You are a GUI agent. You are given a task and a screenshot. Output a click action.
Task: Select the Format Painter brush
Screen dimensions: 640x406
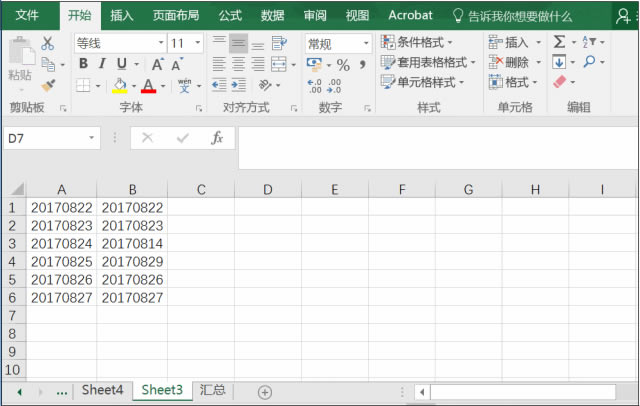click(x=48, y=85)
